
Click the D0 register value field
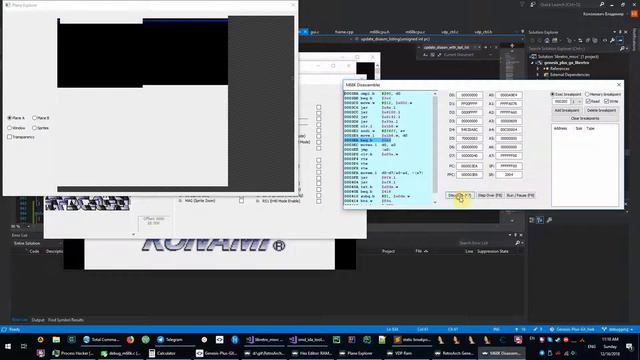(469, 95)
